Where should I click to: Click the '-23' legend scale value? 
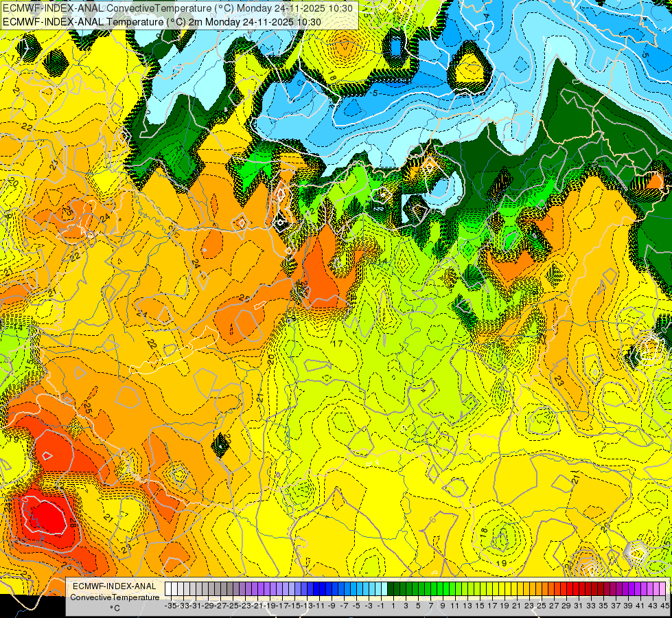(245, 606)
